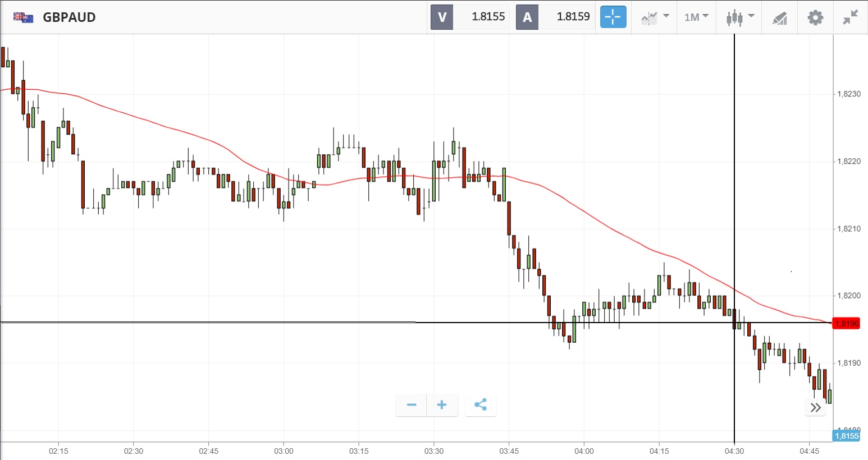Click the red 1,8196 price tag
Screen dimensions: 868x460
coord(846,324)
